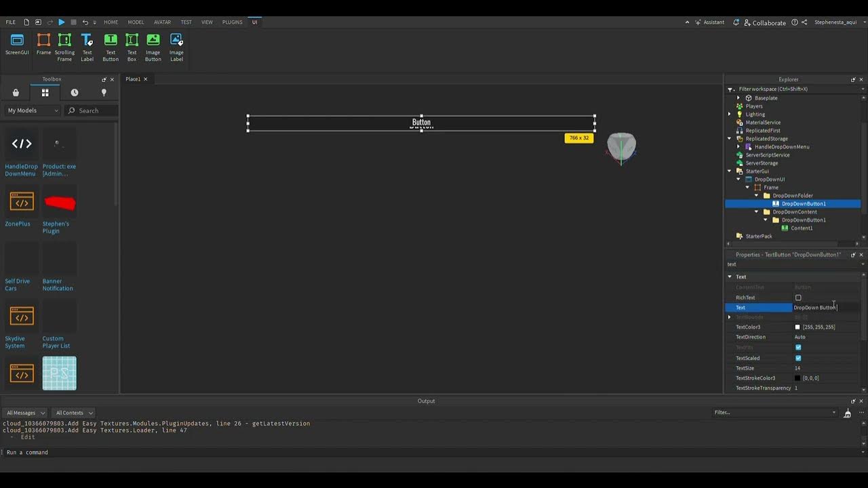Screen dimensions: 868x488
Task: Select HandleDropDownMenu in Explorer
Action: (x=781, y=147)
